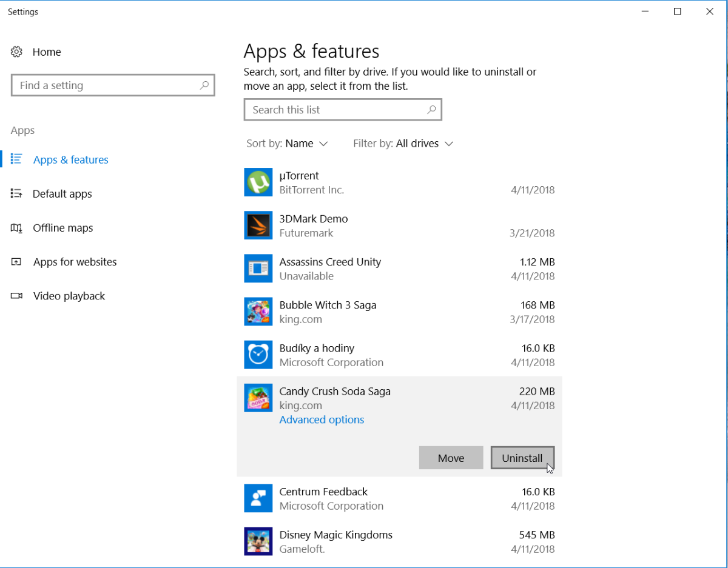The image size is (728, 568).
Task: Open Advanced options link
Action: click(x=322, y=419)
